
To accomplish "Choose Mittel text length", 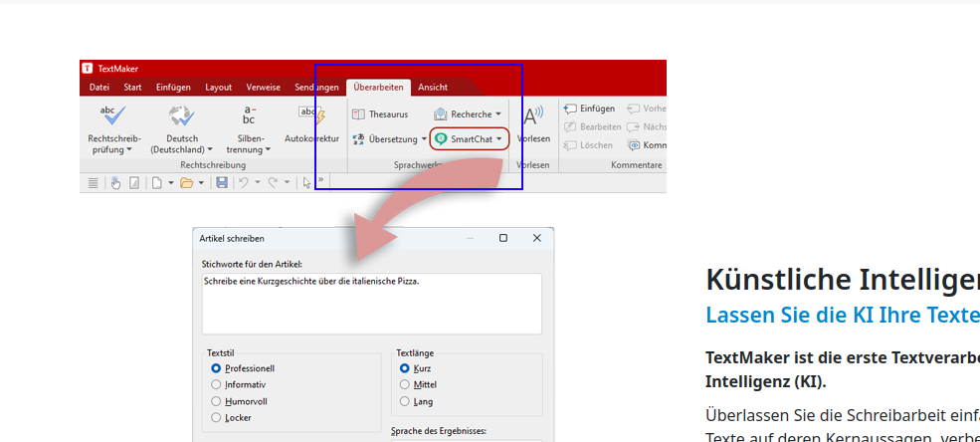I will pyautogui.click(x=404, y=384).
